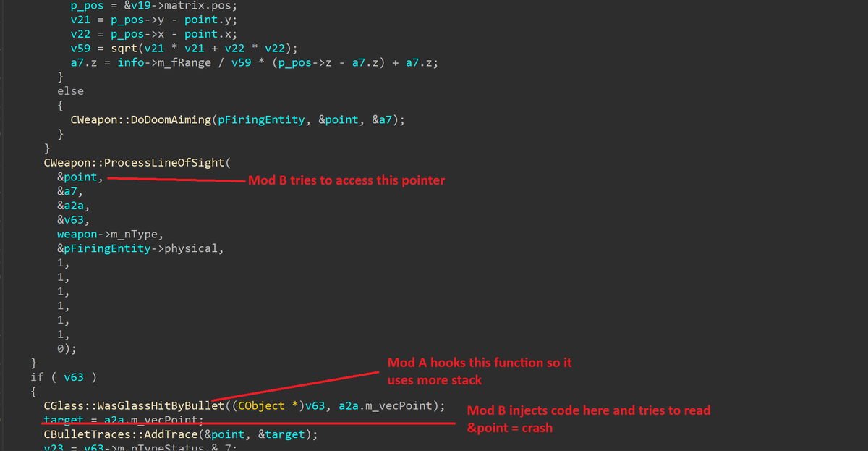This screenshot has width=868, height=451.
Task: Click the 'target = a2a.m_vecPoint;' line
Action: [124, 419]
